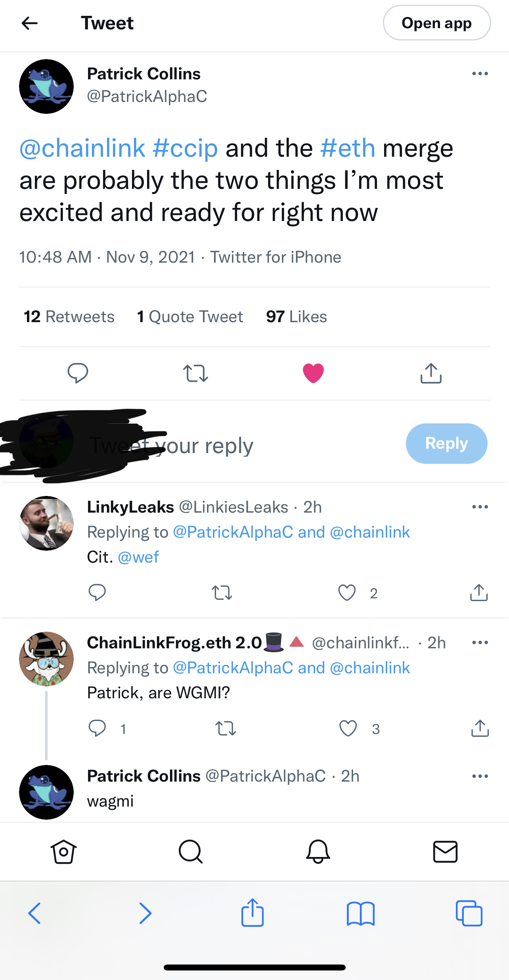Image resolution: width=509 pixels, height=980 pixels.
Task: Tap the back arrow in Tweet header
Action: pyautogui.click(x=30, y=23)
